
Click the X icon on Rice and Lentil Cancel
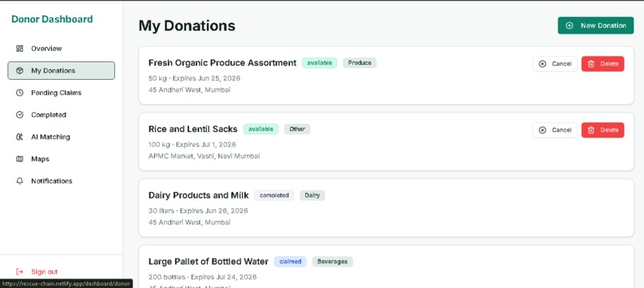(543, 130)
